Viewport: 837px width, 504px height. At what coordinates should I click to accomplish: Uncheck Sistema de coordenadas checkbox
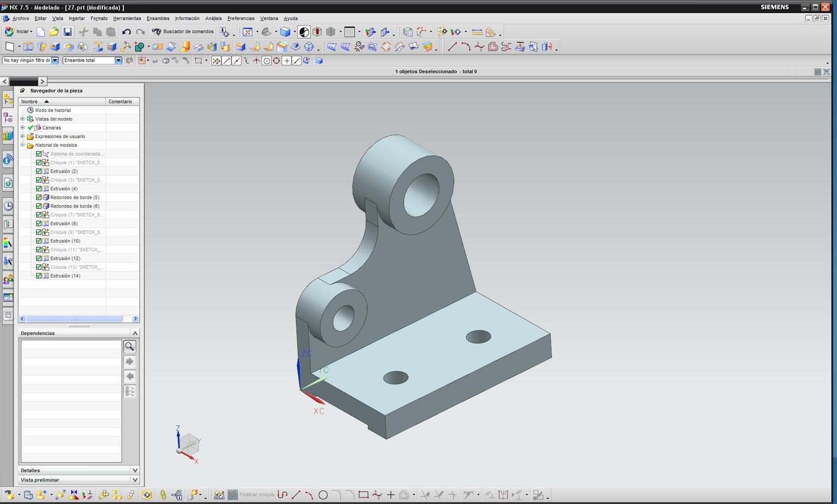tap(39, 154)
